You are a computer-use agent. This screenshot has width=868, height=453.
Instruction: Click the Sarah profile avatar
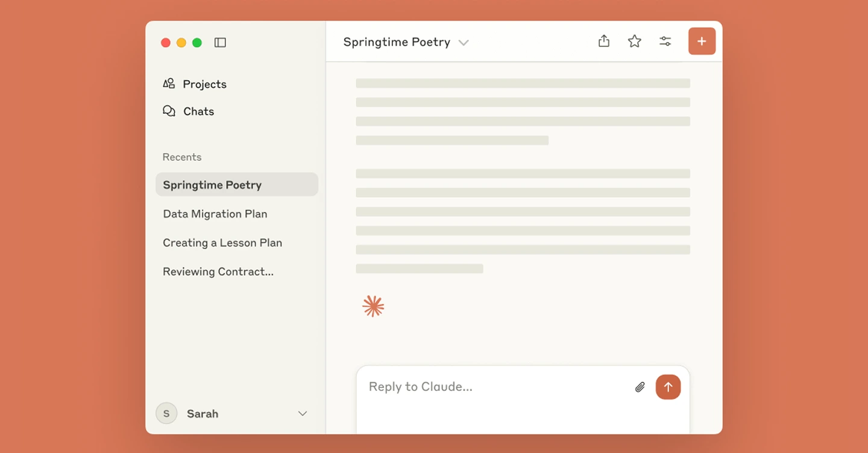tap(166, 413)
